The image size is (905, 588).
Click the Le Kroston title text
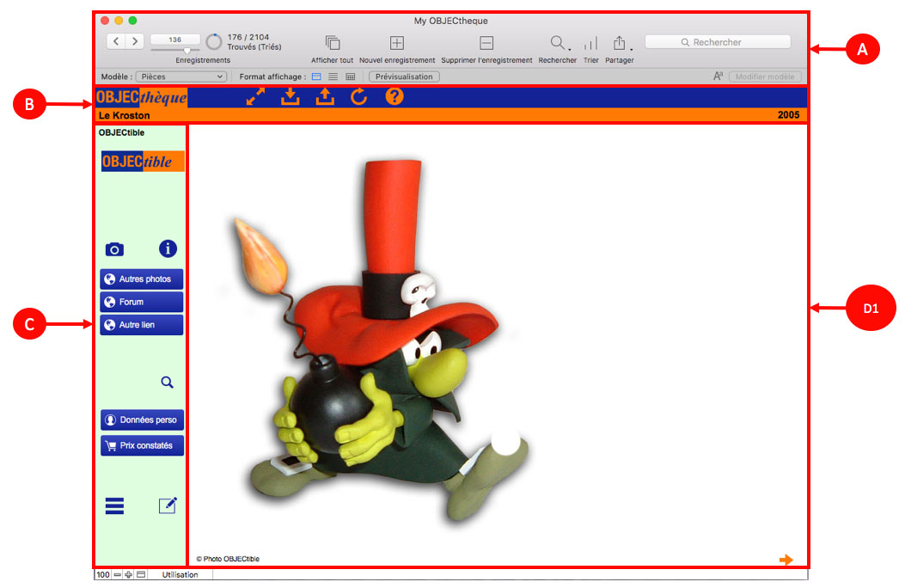tap(124, 115)
